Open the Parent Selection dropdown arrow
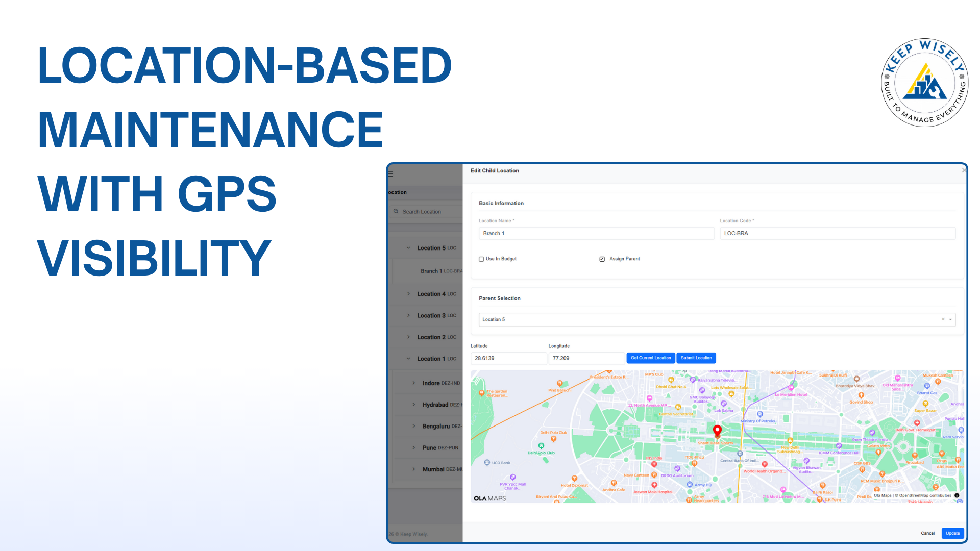Viewport: 980px width, 551px height. 951,319
